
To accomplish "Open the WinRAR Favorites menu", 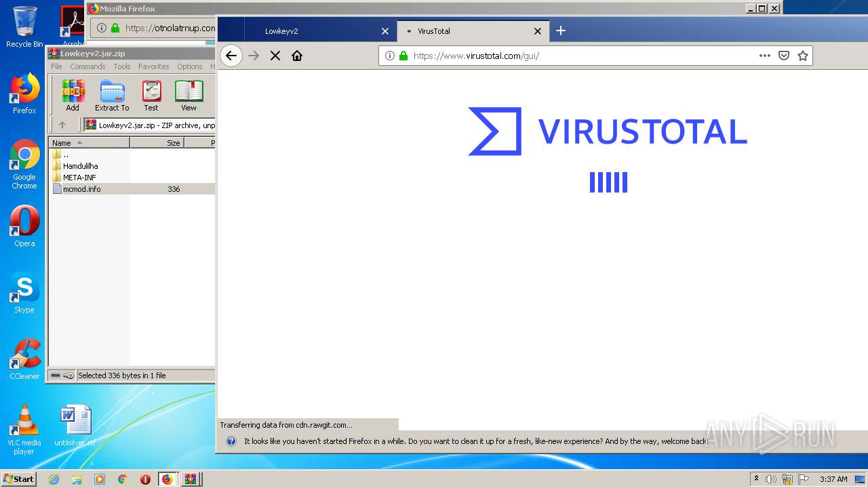I will [154, 66].
